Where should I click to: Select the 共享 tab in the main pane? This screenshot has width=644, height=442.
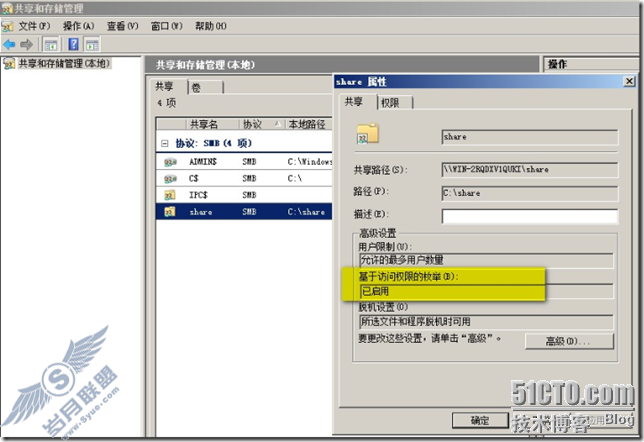168,86
